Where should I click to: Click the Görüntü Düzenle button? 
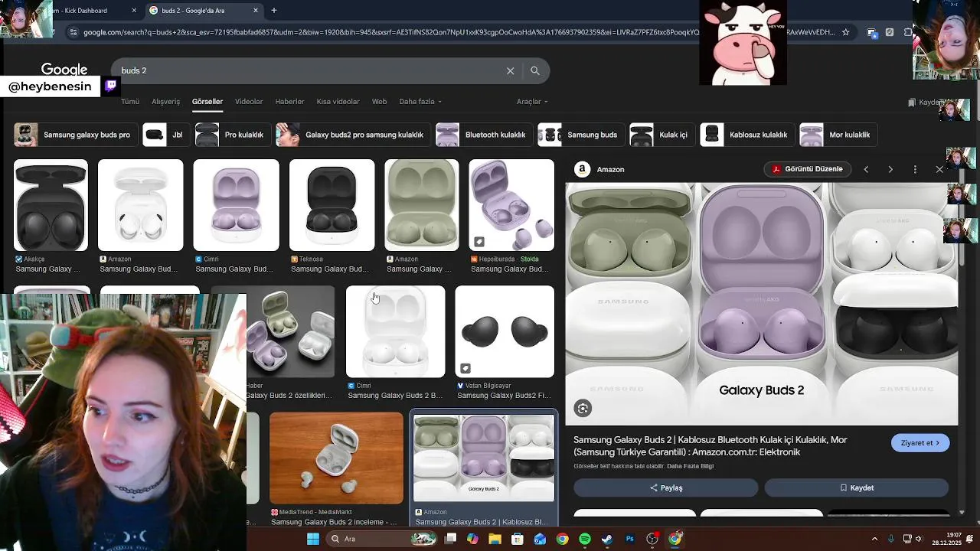point(807,169)
